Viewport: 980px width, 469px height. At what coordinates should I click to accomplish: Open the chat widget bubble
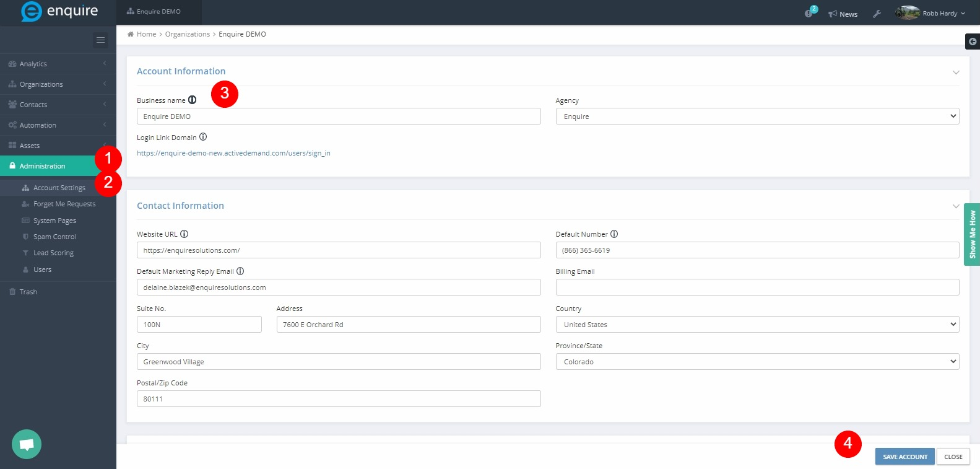click(27, 444)
